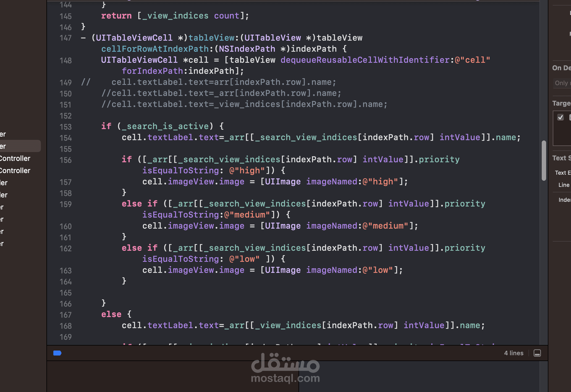Screen dimensions: 571x392
Task: Toggle the minimap icon beside "4 lines"
Action: (x=537, y=353)
